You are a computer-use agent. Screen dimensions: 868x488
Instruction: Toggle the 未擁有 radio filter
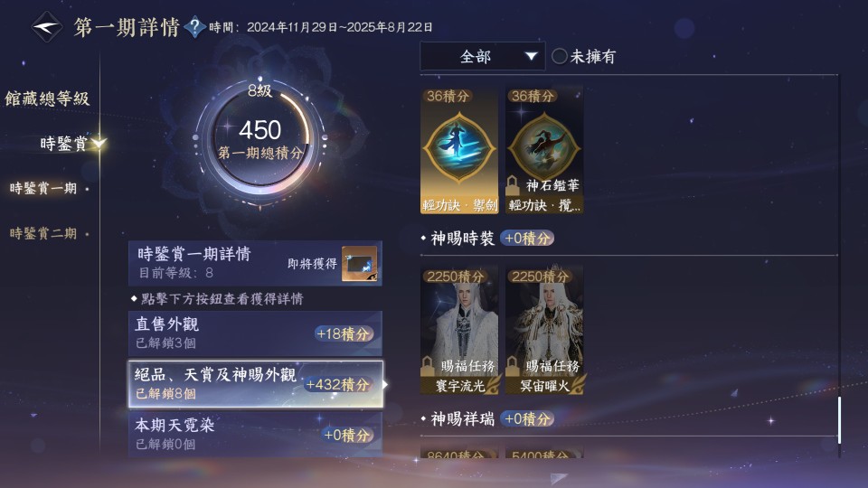(559, 56)
